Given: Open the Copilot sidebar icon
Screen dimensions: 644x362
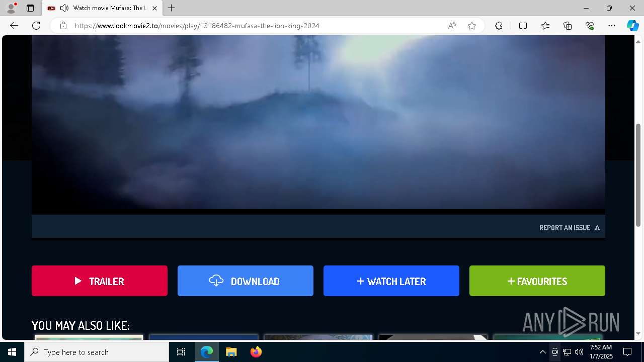Looking at the screenshot, I should pyautogui.click(x=632, y=26).
